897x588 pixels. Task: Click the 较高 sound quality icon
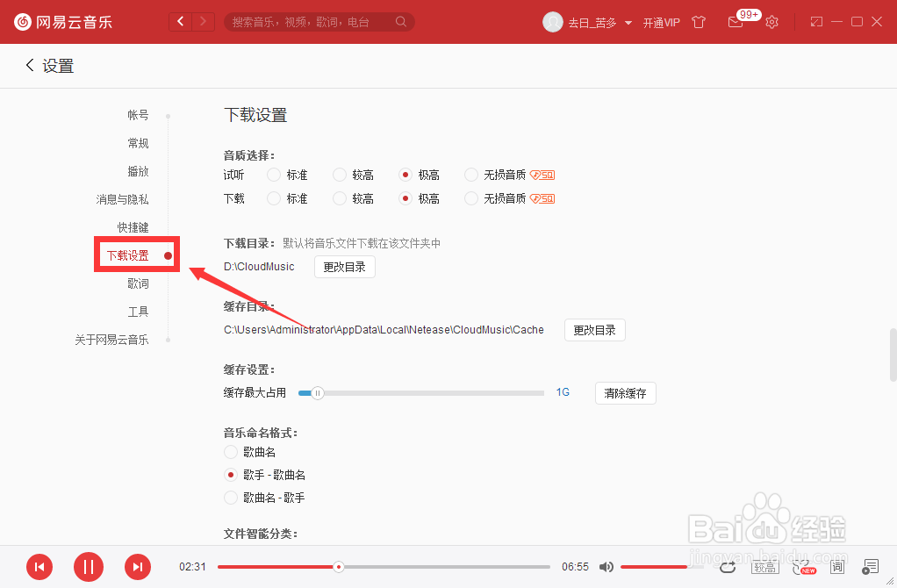pos(764,568)
